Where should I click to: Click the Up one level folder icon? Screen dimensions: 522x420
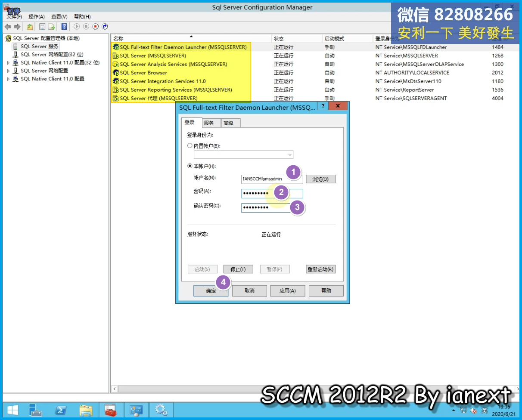click(x=30, y=27)
